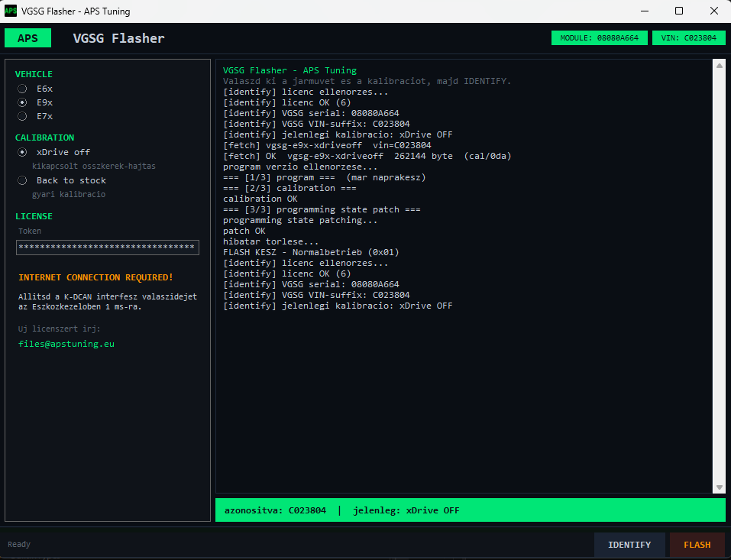Viewport: 731px width, 560px height.
Task: Click the APS icon in the title bar
Action: (x=10, y=11)
